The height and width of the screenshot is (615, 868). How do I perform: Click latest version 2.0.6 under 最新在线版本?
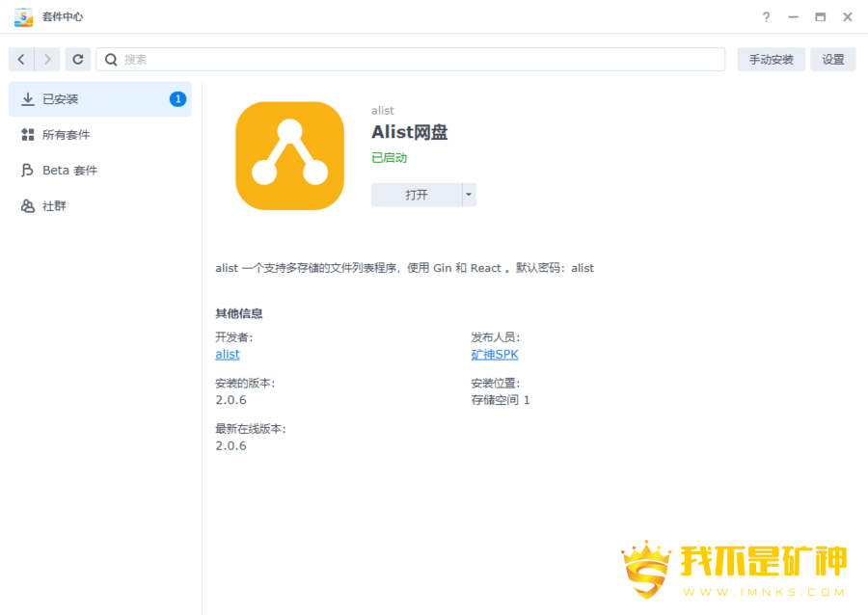click(x=231, y=445)
